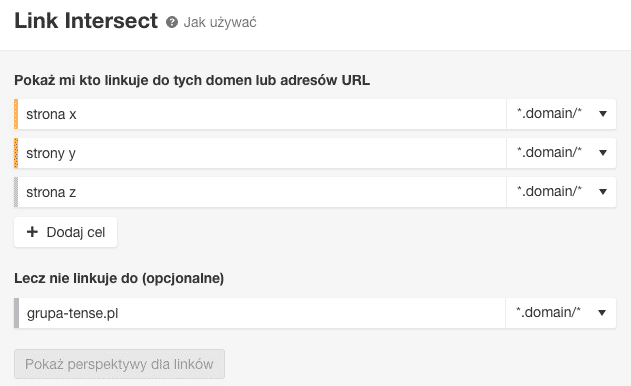
Task: Click the dotted gray strip beside strona z
Action: [16, 192]
